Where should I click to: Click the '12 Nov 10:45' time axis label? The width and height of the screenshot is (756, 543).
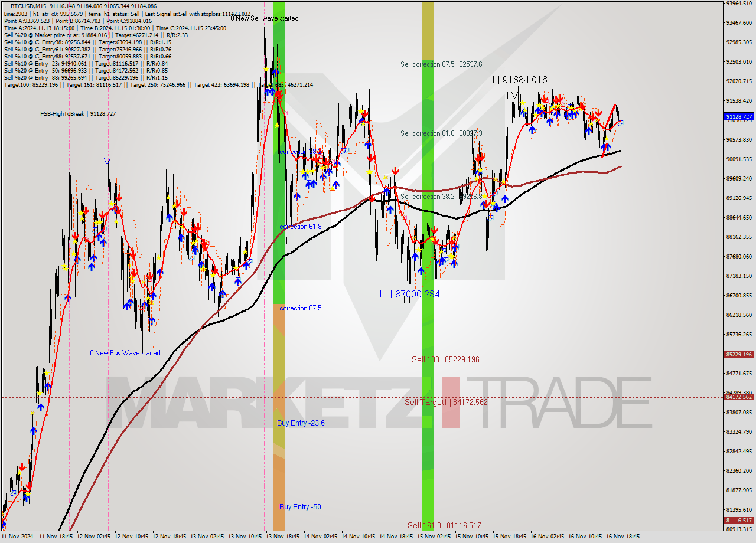coord(132,537)
